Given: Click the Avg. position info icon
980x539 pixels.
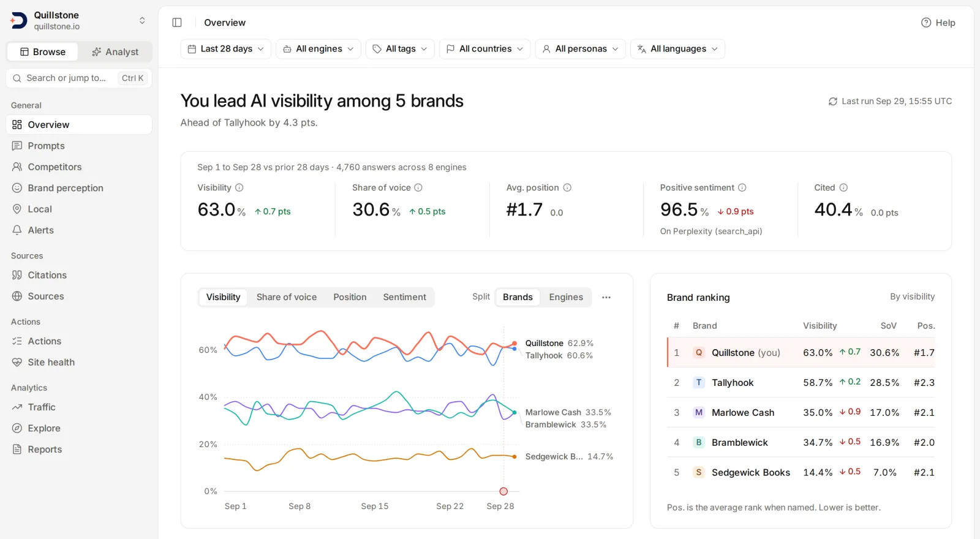Looking at the screenshot, I should coord(567,187).
